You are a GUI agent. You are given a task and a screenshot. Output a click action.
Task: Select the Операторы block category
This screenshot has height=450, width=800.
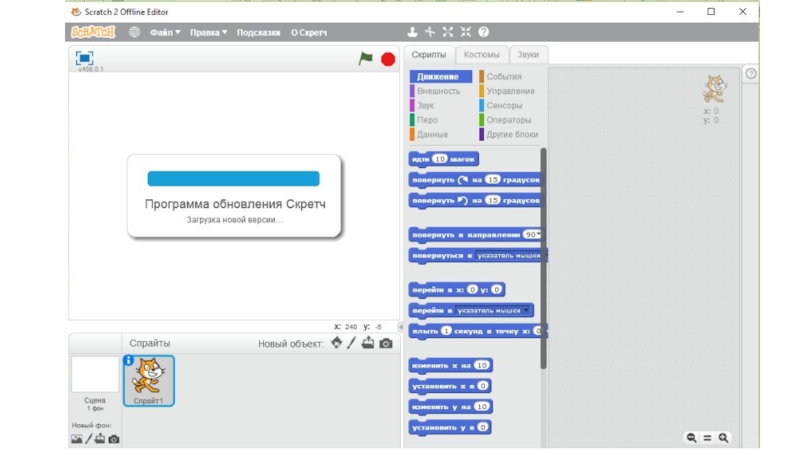coord(508,120)
